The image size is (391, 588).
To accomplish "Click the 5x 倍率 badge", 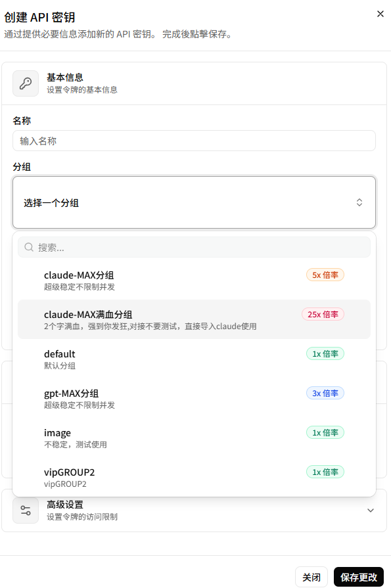I will [x=325, y=275].
